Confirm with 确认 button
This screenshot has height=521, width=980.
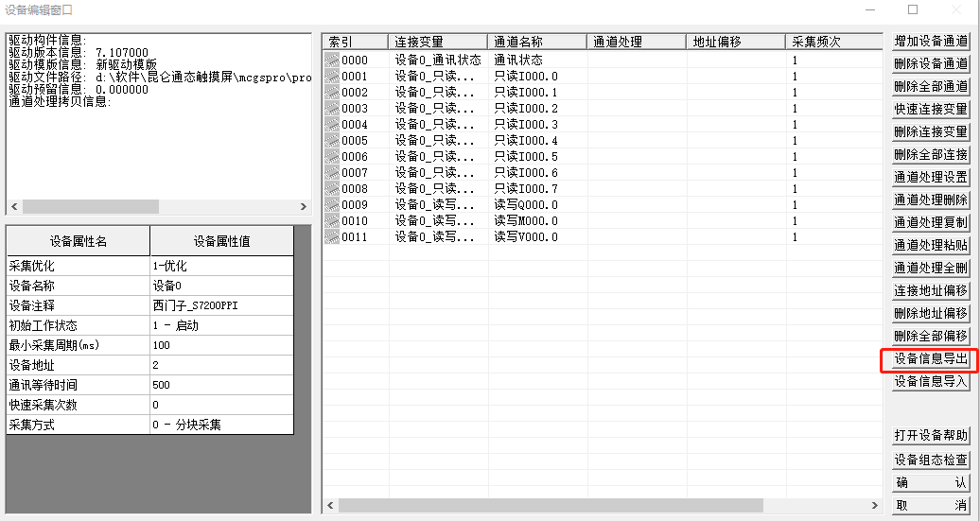point(931,482)
